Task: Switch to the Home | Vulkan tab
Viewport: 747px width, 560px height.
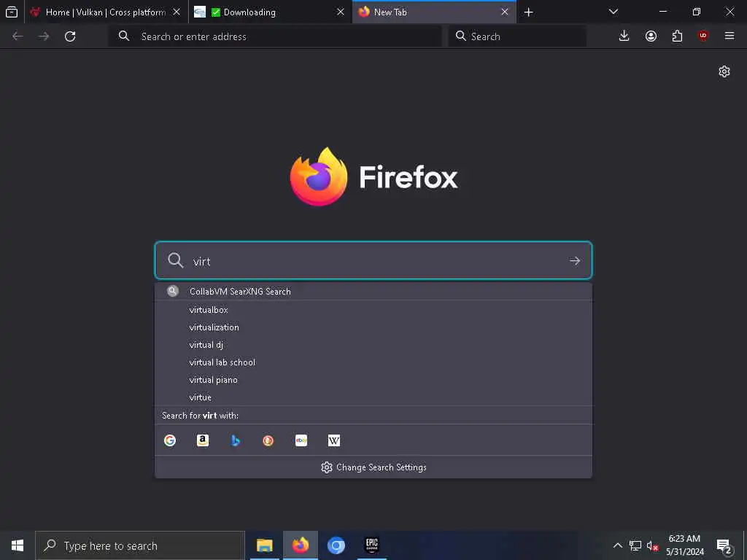Action: coord(106,12)
